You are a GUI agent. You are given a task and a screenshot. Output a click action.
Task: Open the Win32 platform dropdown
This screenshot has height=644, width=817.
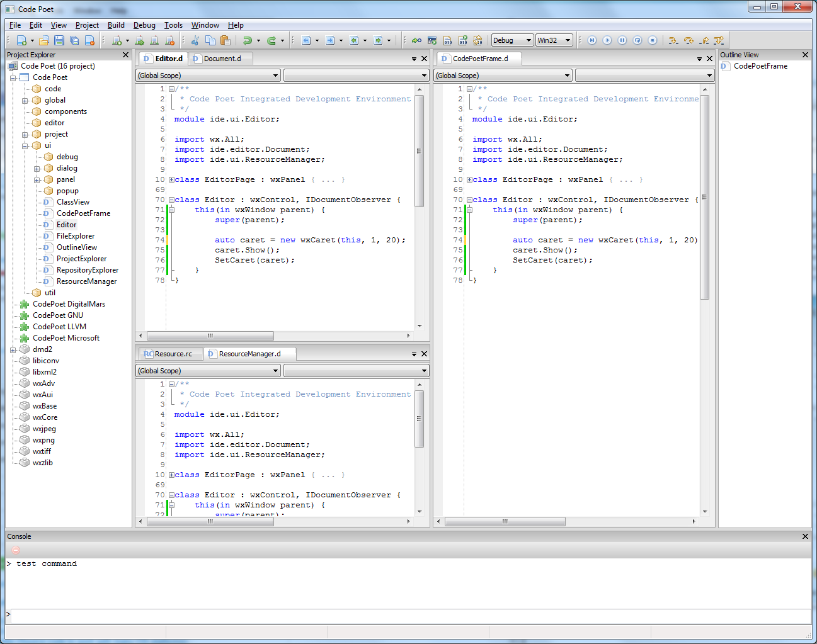[554, 40]
